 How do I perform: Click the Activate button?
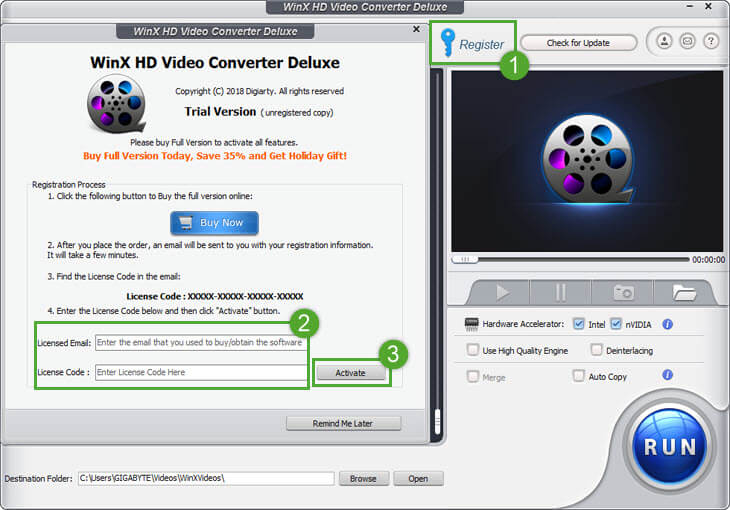(351, 373)
